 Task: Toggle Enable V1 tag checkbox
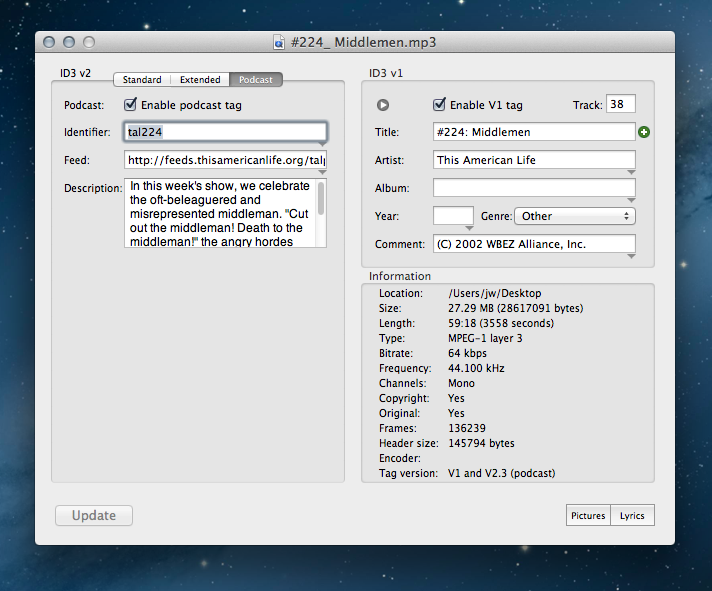tap(439, 104)
